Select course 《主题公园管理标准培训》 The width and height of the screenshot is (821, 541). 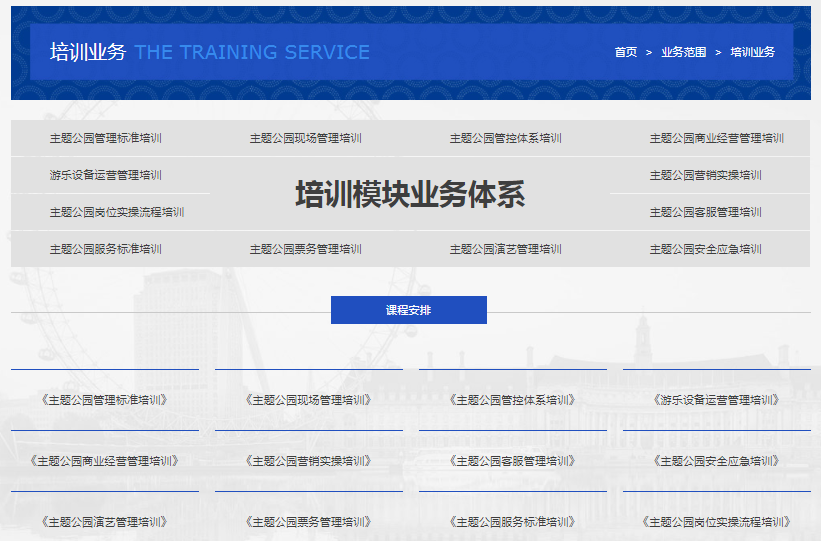tap(105, 400)
